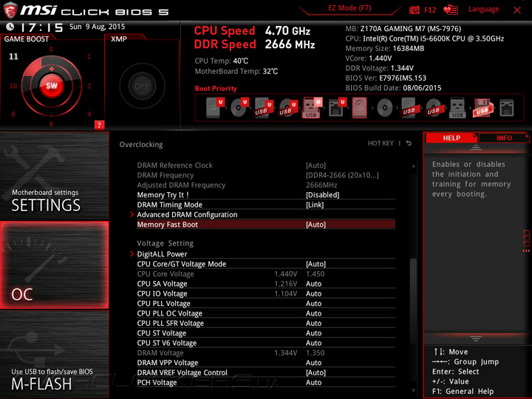The width and height of the screenshot is (532, 399).
Task: Select the UEFI network boot device icon
Action: pyautogui.click(x=337, y=108)
